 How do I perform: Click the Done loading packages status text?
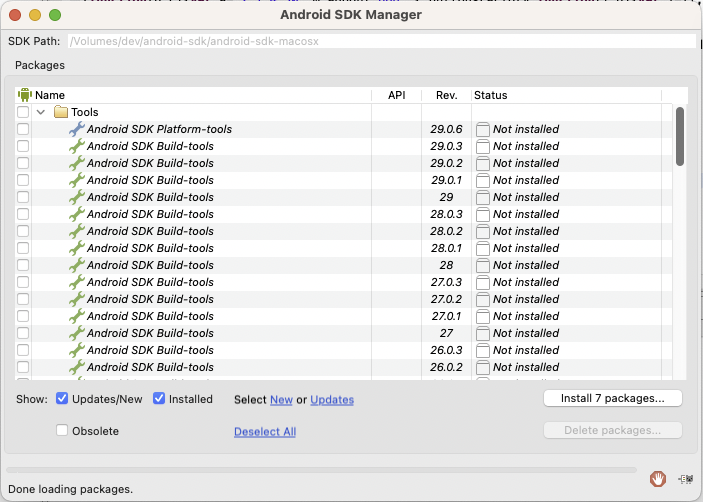click(70, 489)
